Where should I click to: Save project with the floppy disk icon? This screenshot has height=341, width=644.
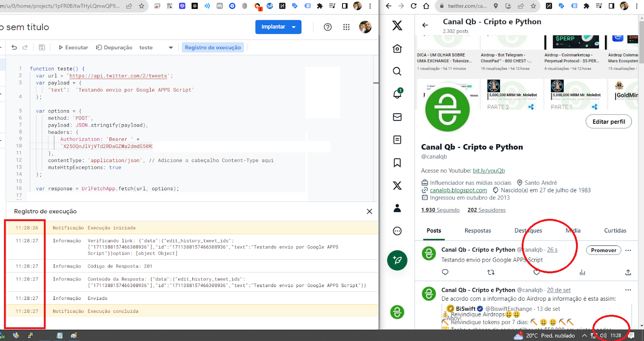point(41,47)
